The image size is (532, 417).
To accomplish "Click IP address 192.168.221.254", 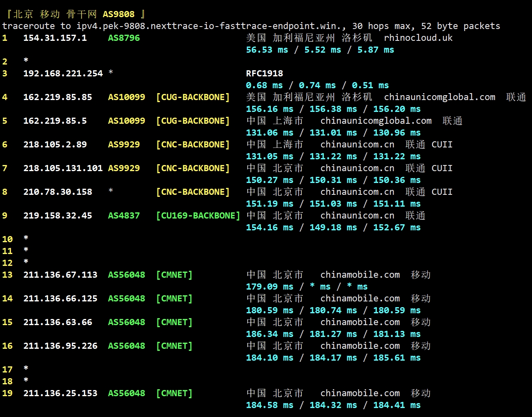I will point(63,74).
